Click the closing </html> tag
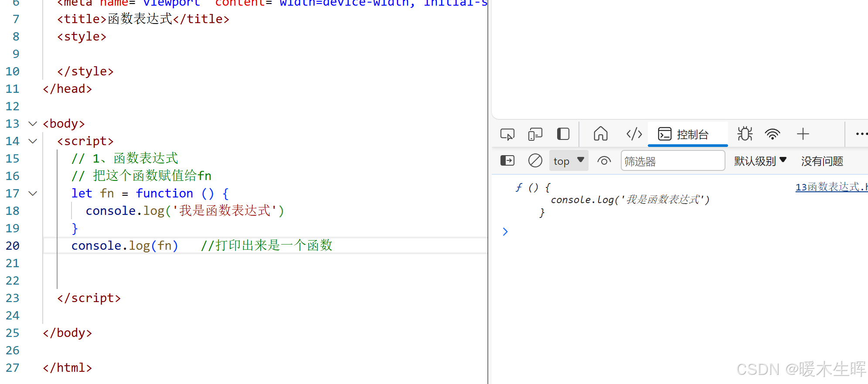 (x=68, y=368)
